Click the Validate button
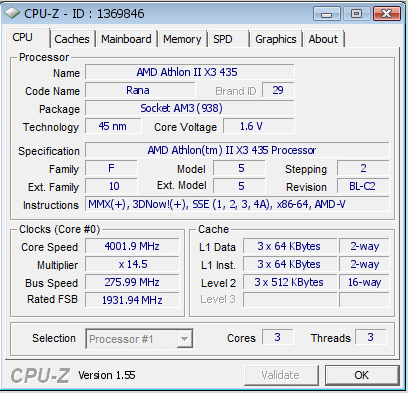Viewport: 408px width, 393px height. coord(281,375)
